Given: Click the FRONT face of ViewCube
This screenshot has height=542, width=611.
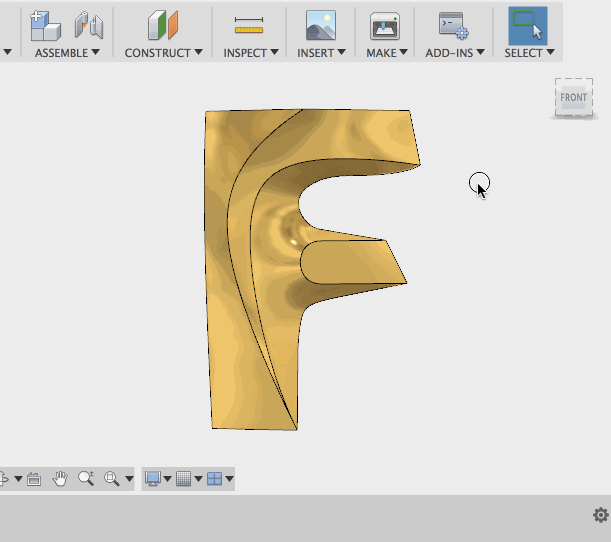Looking at the screenshot, I should 574,97.
